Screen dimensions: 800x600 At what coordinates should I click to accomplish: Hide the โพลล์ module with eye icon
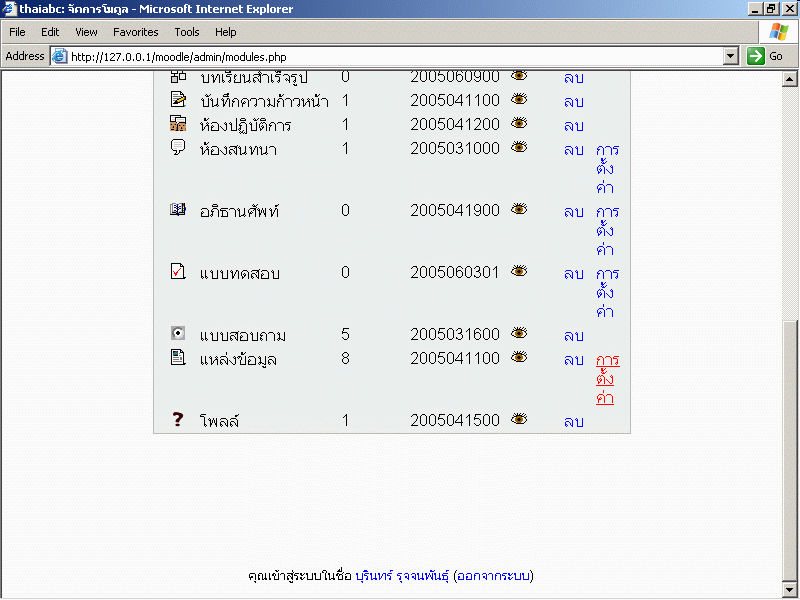[519, 420]
